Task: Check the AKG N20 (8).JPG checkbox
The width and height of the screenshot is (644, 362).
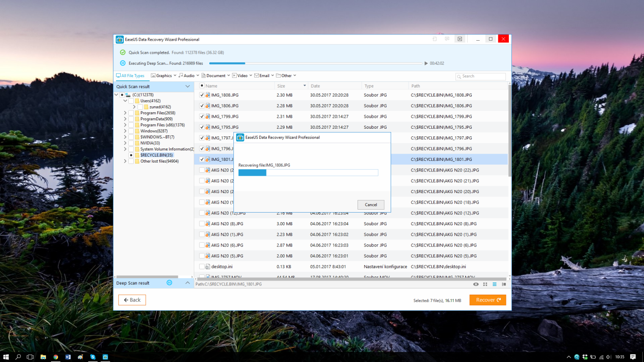Action: (202, 224)
